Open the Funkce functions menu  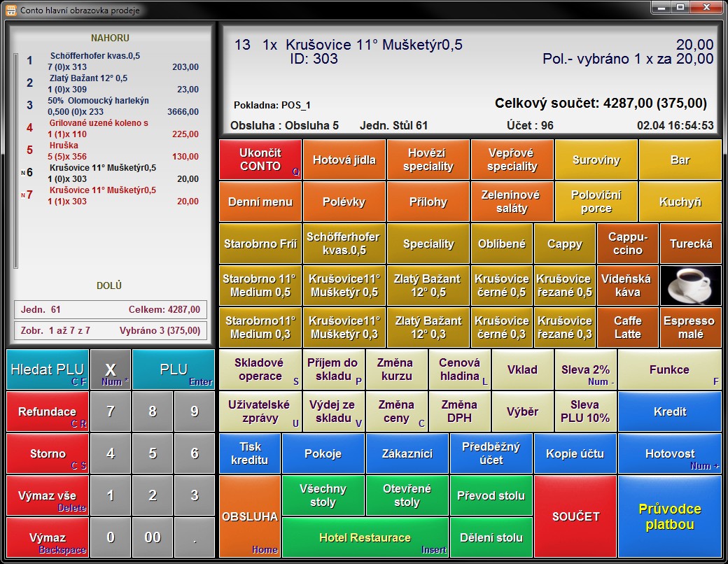pyautogui.click(x=669, y=369)
